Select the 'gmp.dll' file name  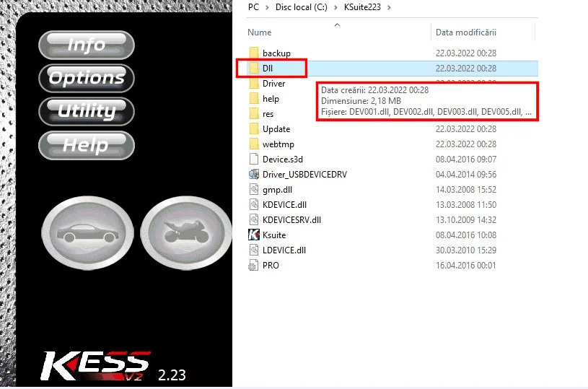(x=277, y=190)
